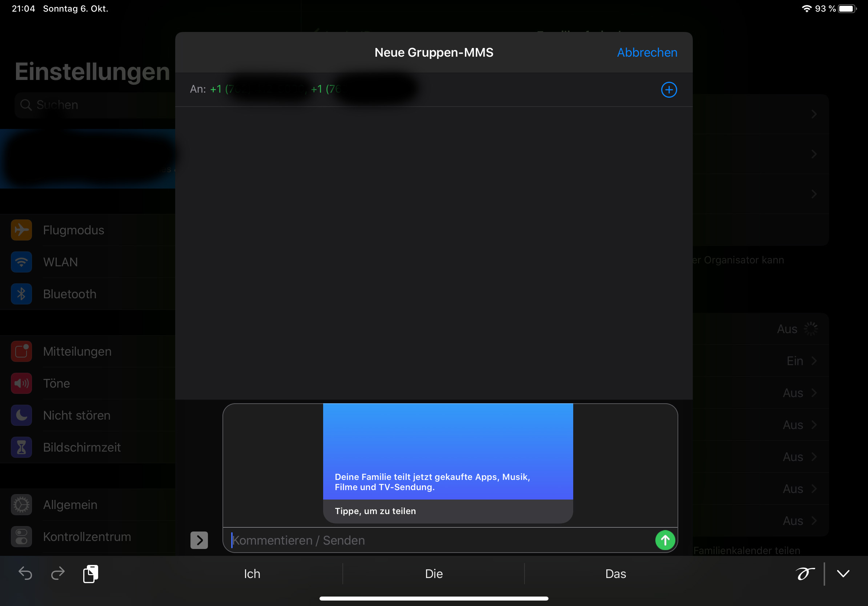
Task: Tap the undo arrow on keyboard bar
Action: pyautogui.click(x=25, y=573)
